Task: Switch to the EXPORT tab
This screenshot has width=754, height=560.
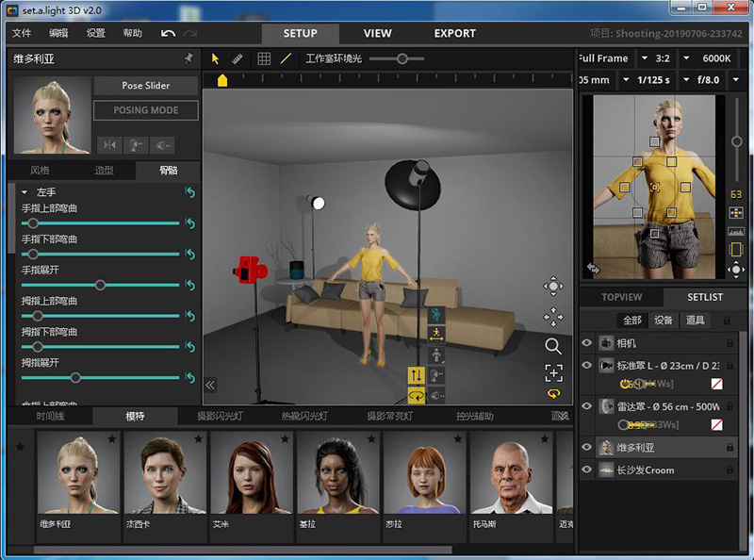Action: tap(455, 33)
